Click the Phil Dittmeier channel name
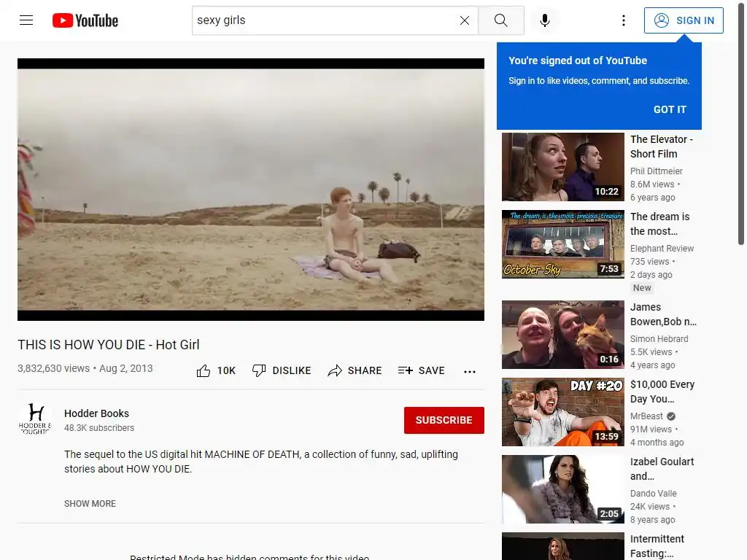The width and height of the screenshot is (747, 560). coord(656,171)
